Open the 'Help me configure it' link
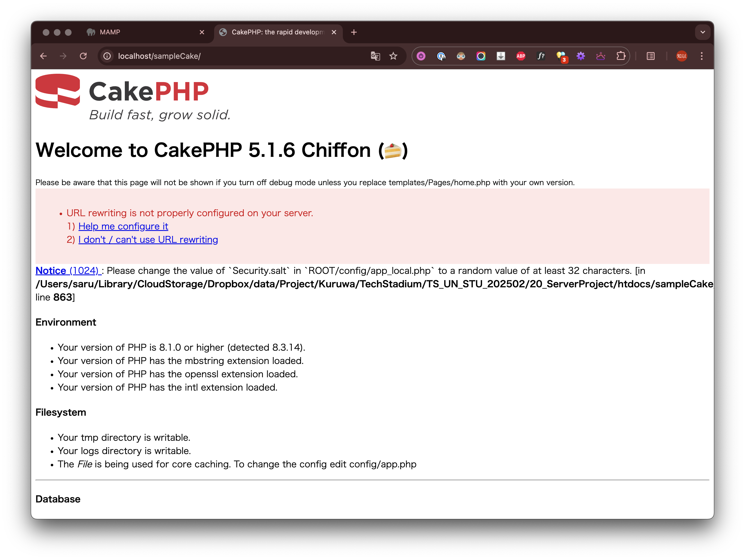Screen dimensions: 745x560 click(x=123, y=226)
